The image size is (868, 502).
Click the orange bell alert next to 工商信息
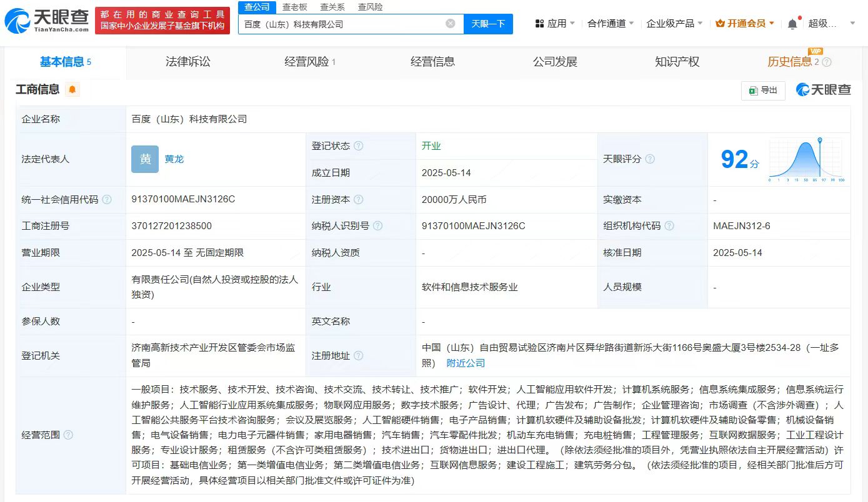tap(72, 89)
